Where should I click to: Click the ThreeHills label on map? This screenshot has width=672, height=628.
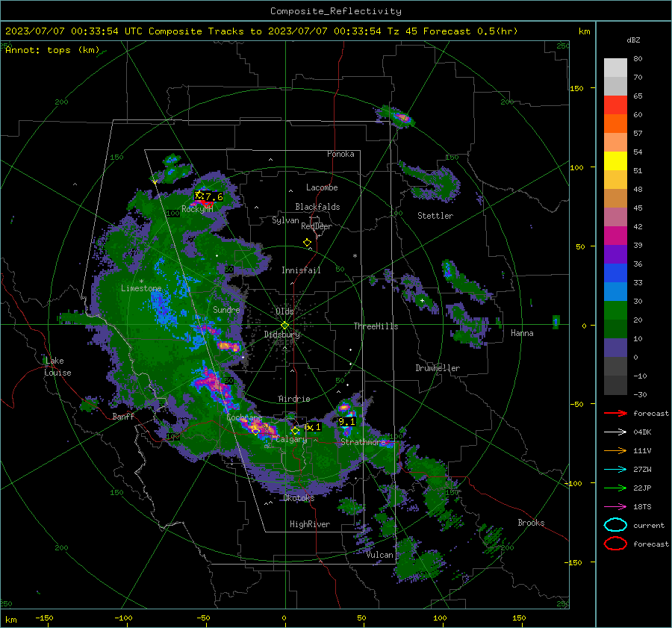(376, 326)
